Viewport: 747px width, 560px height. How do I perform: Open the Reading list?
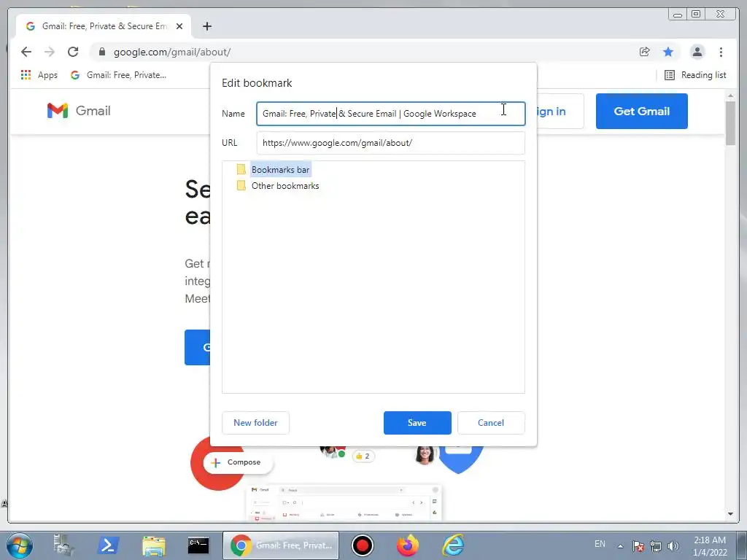coord(695,75)
